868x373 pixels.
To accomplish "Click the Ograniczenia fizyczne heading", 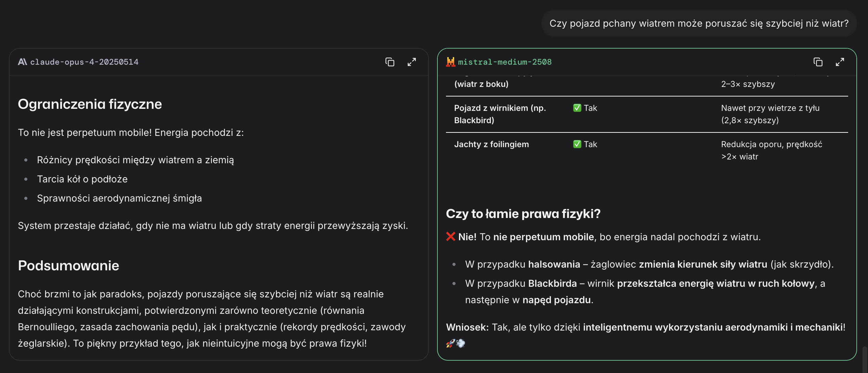I will (90, 104).
